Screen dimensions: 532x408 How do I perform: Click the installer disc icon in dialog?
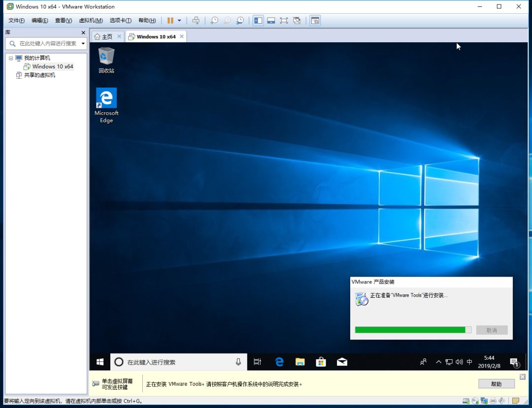[362, 299]
